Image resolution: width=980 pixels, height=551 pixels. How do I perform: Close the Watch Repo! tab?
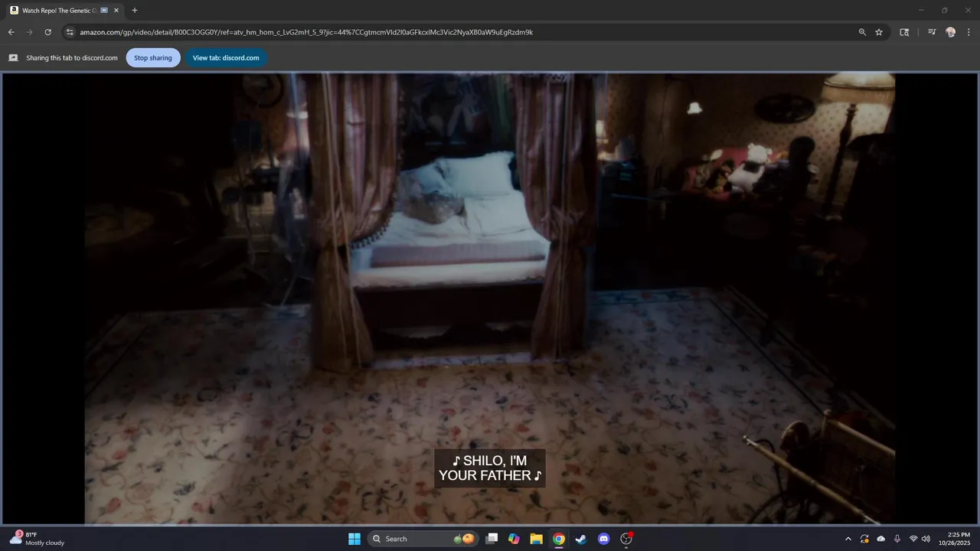pos(116,11)
